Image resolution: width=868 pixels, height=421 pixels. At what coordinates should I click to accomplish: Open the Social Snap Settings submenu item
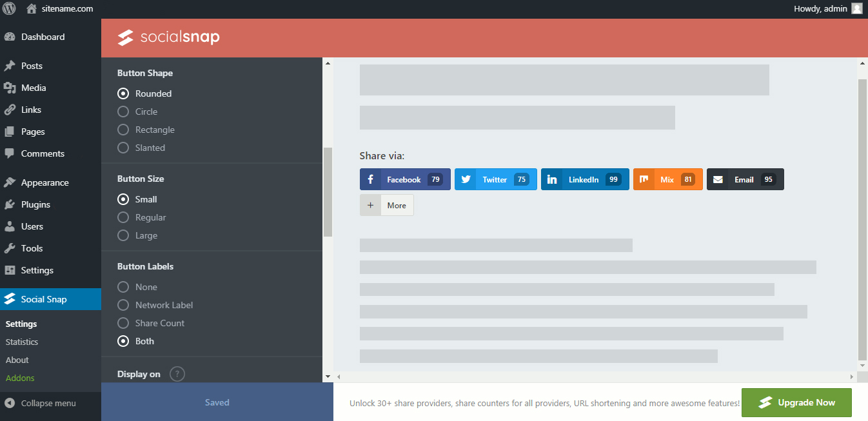(x=21, y=324)
